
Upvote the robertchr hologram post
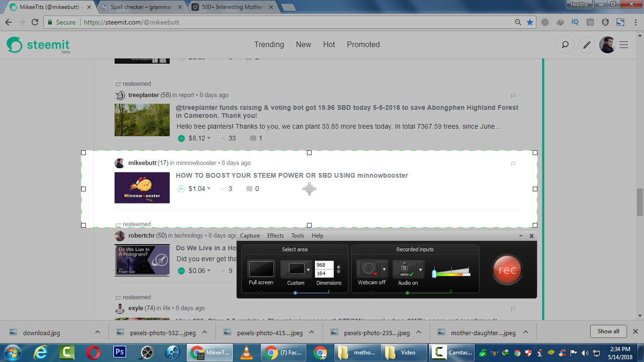(182, 271)
